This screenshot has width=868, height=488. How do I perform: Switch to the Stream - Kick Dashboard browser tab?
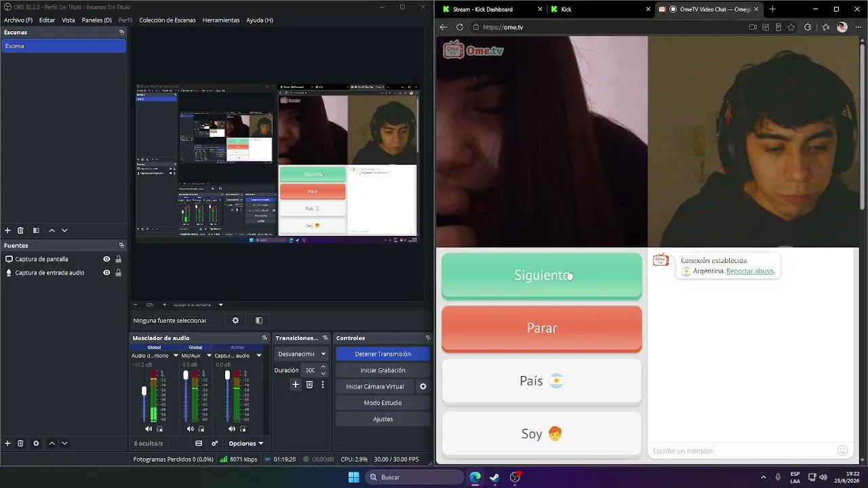[492, 9]
